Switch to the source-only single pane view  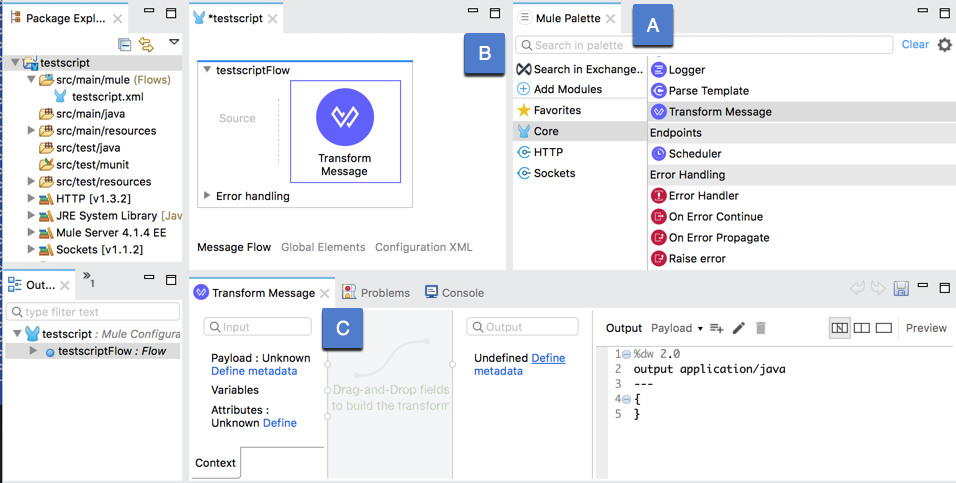click(882, 328)
